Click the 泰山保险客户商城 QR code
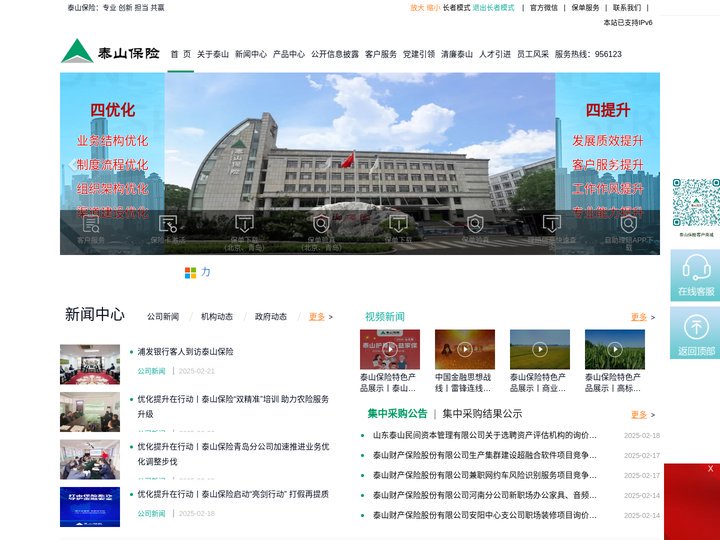Viewport: 720px width, 540px height. coord(696,202)
